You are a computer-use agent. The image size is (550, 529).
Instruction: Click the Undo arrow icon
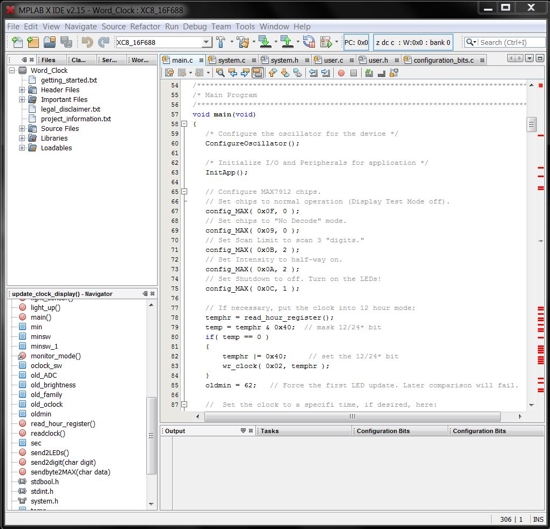tap(87, 42)
